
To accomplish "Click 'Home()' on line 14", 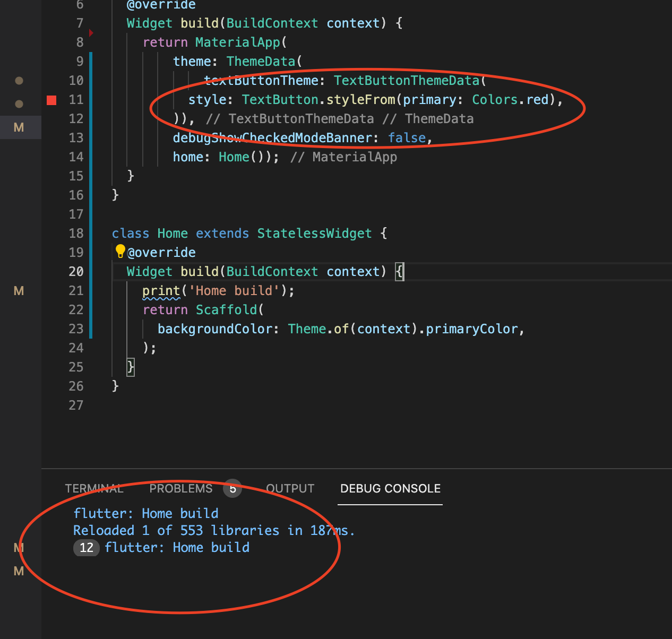I will coord(242,157).
